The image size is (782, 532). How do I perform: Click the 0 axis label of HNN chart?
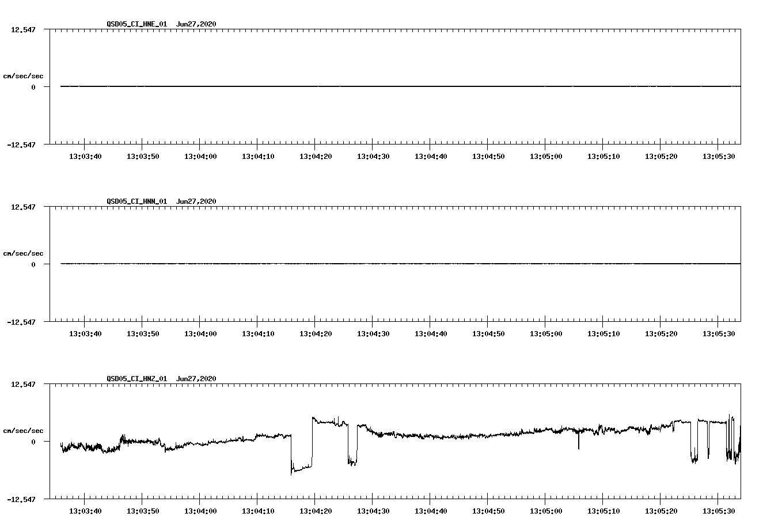[x=33, y=264]
